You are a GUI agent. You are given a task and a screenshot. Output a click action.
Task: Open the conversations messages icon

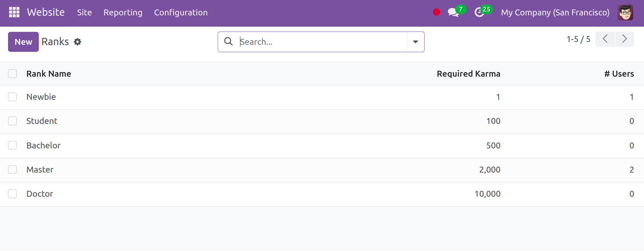click(453, 13)
